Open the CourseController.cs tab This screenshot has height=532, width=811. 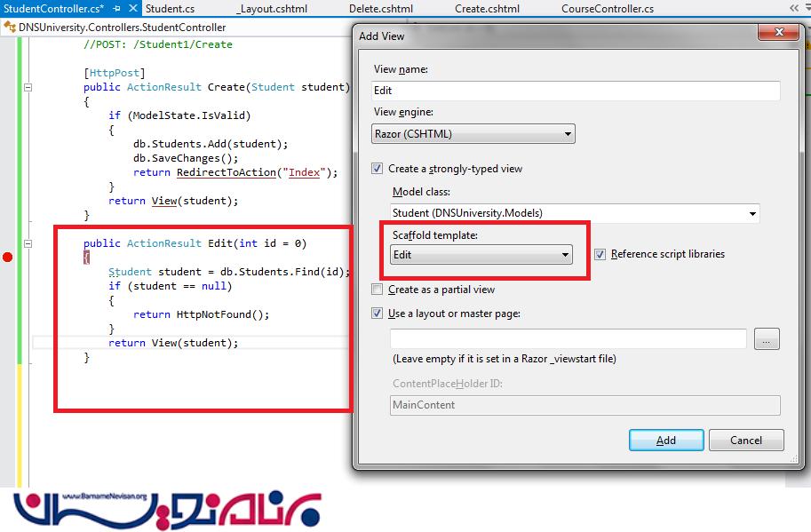pyautogui.click(x=607, y=9)
